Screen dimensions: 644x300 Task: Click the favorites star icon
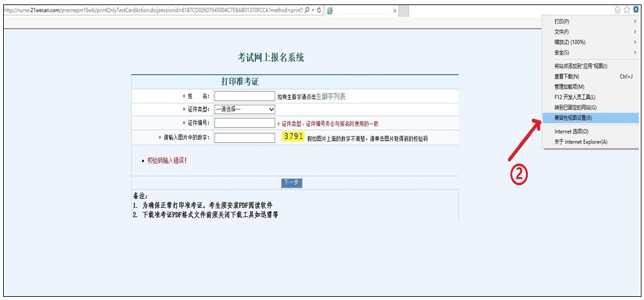click(626, 10)
